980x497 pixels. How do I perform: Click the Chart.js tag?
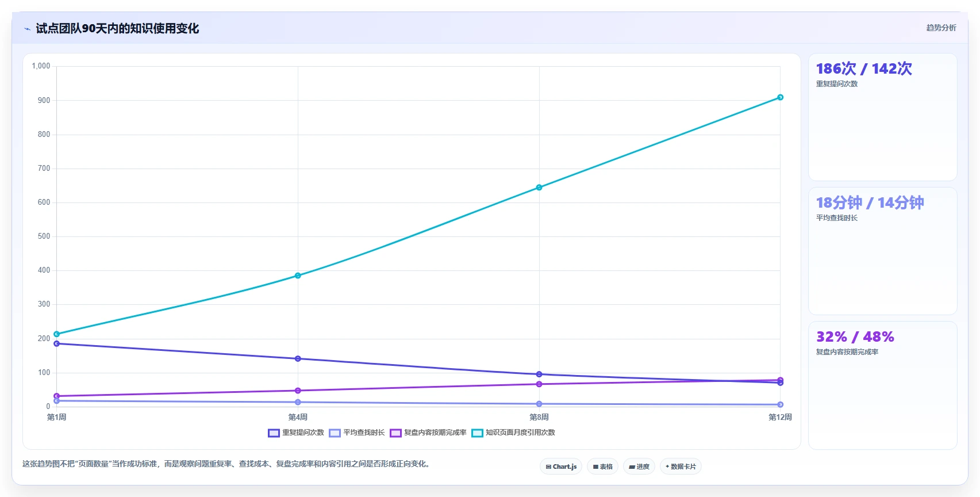click(x=561, y=467)
